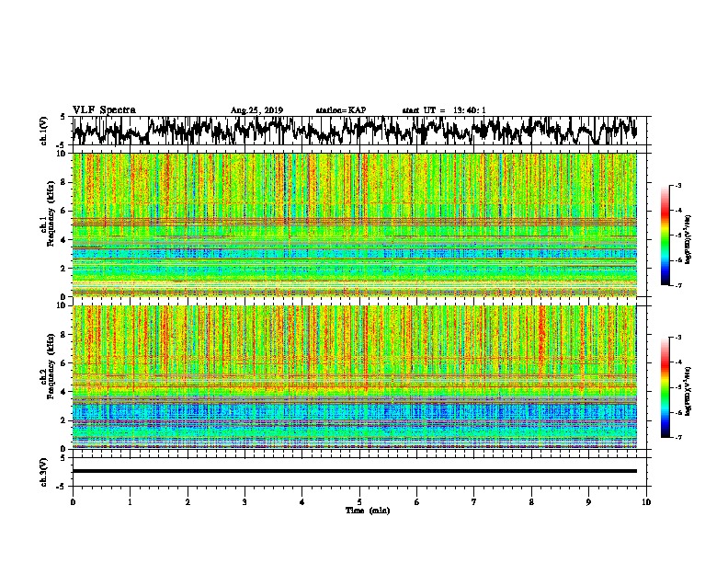Click the ch.3(V) axis label
The image size is (728, 563).
(43, 472)
